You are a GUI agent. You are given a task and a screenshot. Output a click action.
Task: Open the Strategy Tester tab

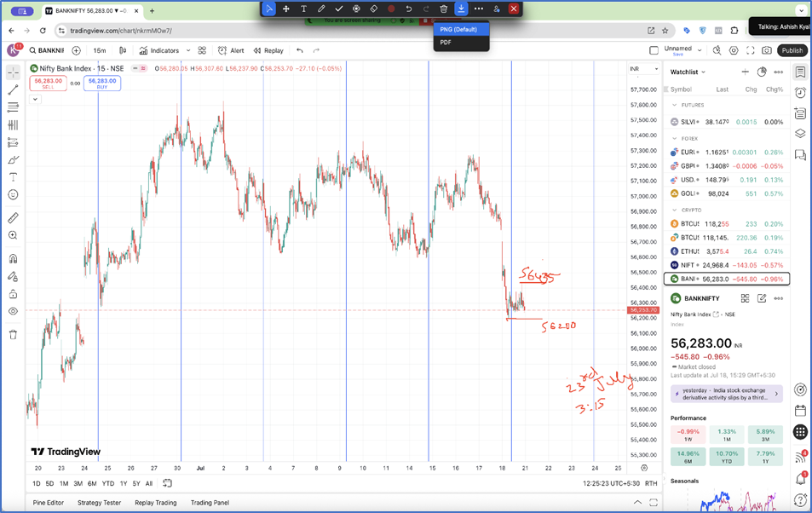pos(99,503)
